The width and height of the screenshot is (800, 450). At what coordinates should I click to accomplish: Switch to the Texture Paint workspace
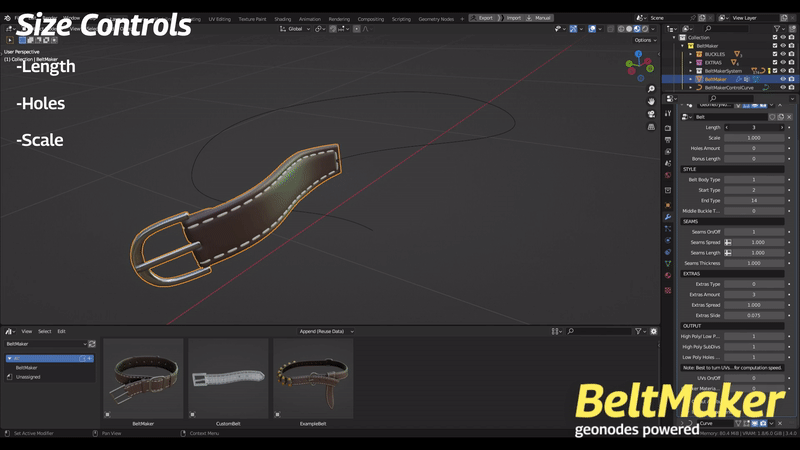pyautogui.click(x=252, y=19)
